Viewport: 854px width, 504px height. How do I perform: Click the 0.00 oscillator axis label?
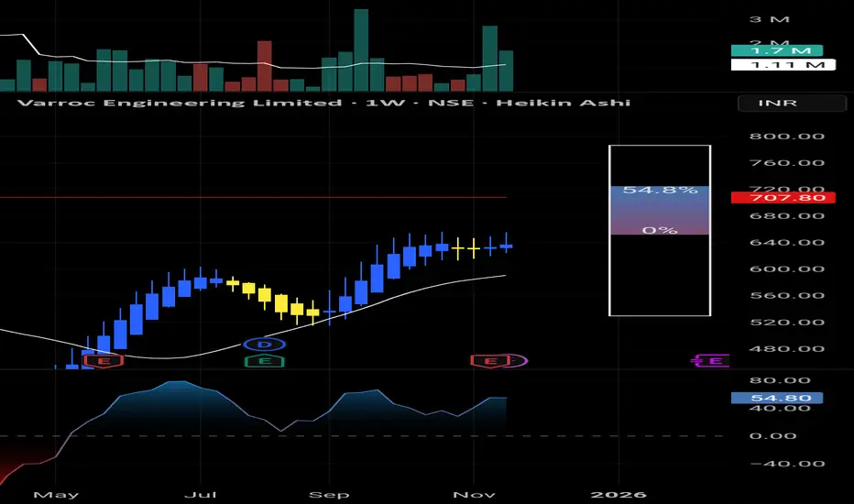pyautogui.click(x=772, y=436)
